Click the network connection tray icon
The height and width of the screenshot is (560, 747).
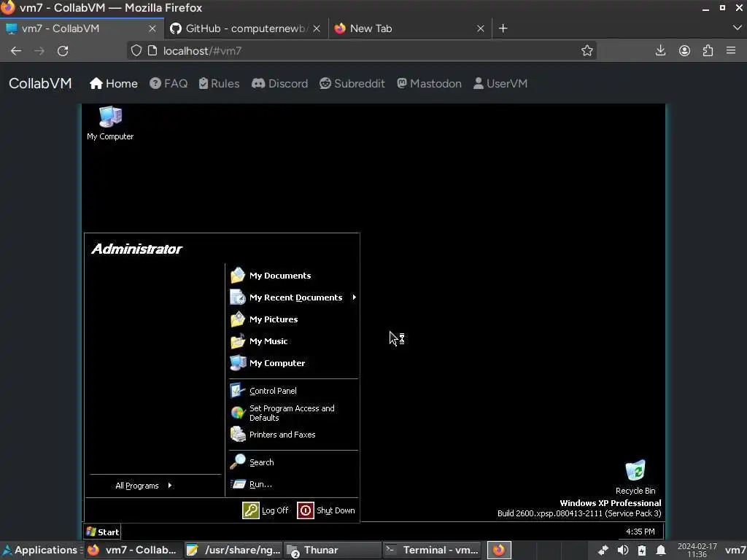click(x=603, y=551)
